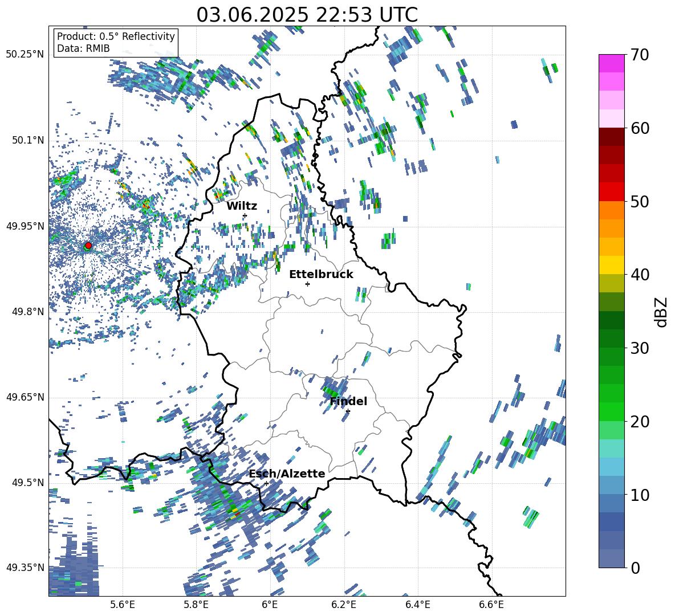This screenshot has height=616, width=675.
Task: Click the 40 tick on the colorbar
Action: (640, 275)
